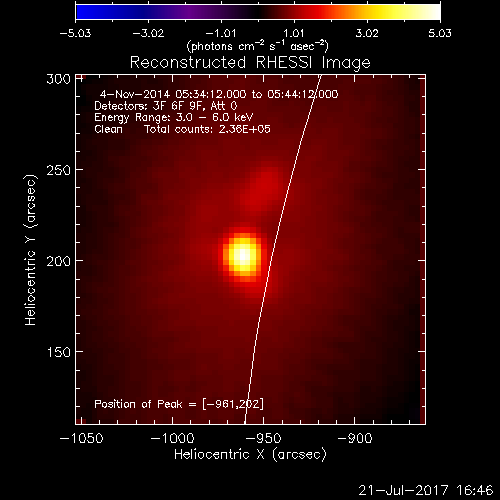This screenshot has width=500, height=500.
Task: Click the 'Detectors: 3F 6F 9F, Att 0' line
Action: point(166,106)
